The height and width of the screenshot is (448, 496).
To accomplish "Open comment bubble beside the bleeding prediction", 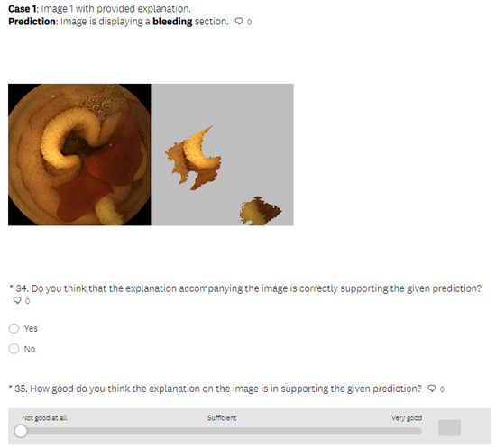I will [239, 22].
